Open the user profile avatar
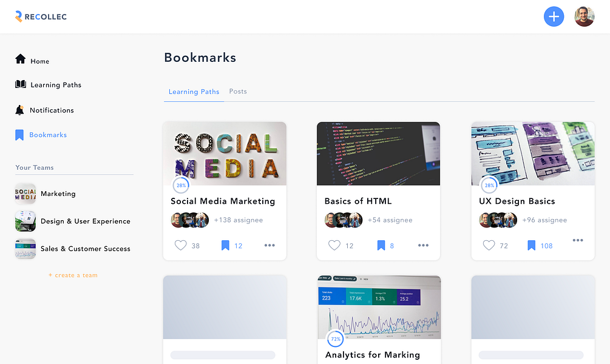Image resolution: width=610 pixels, height=364 pixels. (x=585, y=17)
